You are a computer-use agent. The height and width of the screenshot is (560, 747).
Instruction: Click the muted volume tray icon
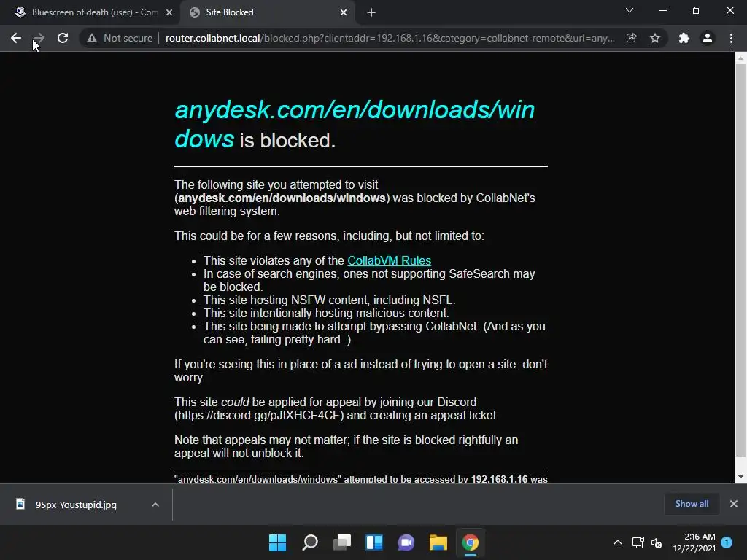click(x=657, y=542)
